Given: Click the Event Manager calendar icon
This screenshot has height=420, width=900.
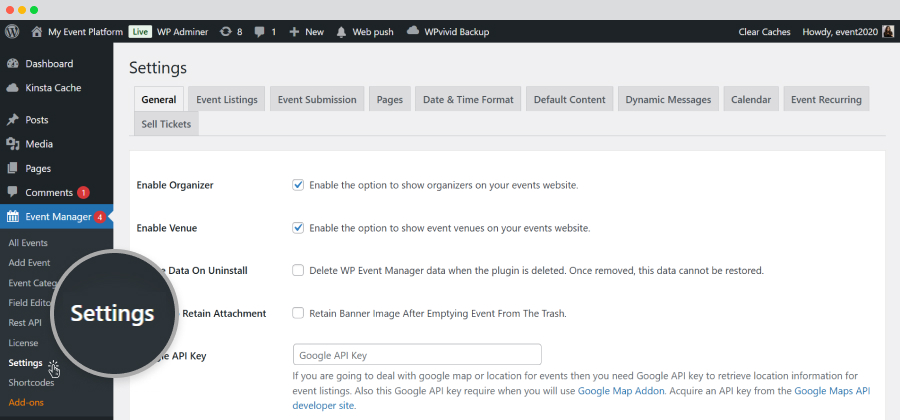Looking at the screenshot, I should click(13, 217).
